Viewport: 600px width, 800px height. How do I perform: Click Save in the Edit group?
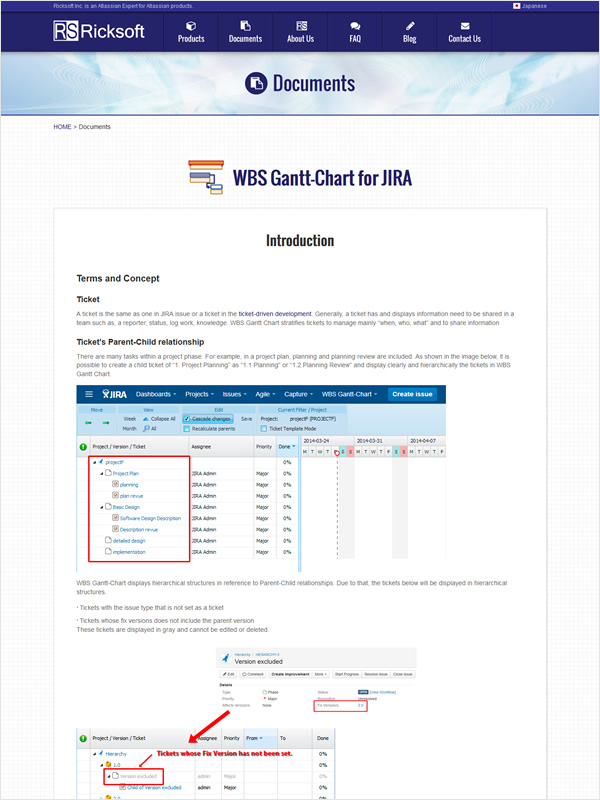coord(246,419)
